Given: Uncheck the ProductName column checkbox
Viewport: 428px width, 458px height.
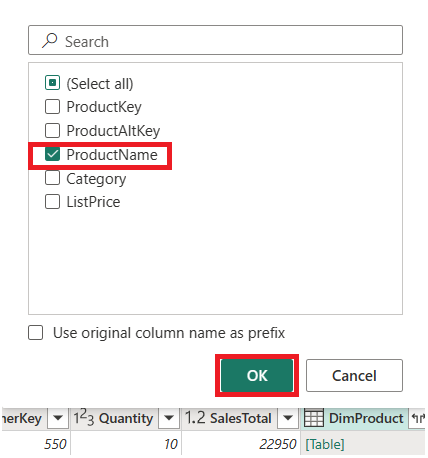Looking at the screenshot, I should click(52, 154).
